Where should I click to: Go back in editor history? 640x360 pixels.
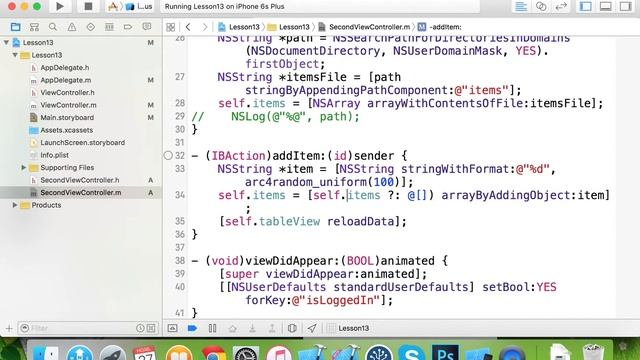(188, 27)
